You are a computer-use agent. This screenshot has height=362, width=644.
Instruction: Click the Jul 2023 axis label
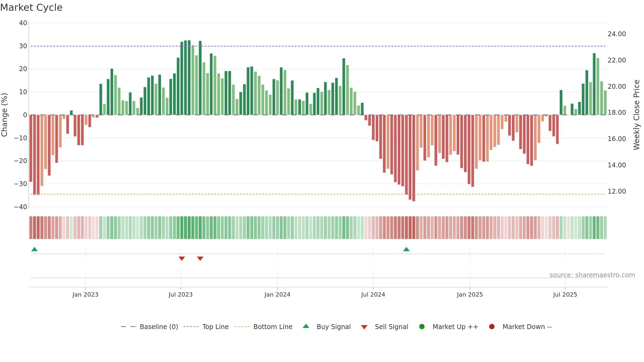coord(181,294)
